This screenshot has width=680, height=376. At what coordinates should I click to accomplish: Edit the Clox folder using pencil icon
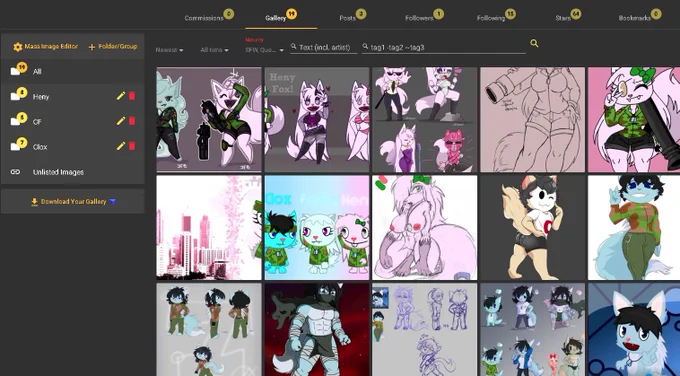pyautogui.click(x=121, y=147)
